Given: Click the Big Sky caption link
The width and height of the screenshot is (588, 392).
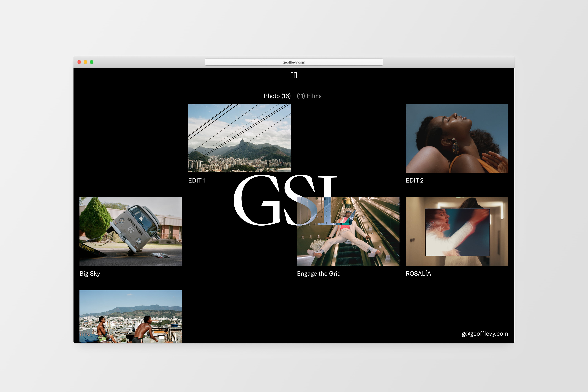Looking at the screenshot, I should pyautogui.click(x=90, y=273).
